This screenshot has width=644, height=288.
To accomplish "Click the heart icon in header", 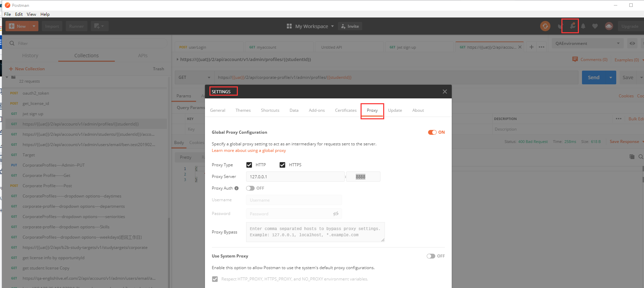I will (595, 26).
